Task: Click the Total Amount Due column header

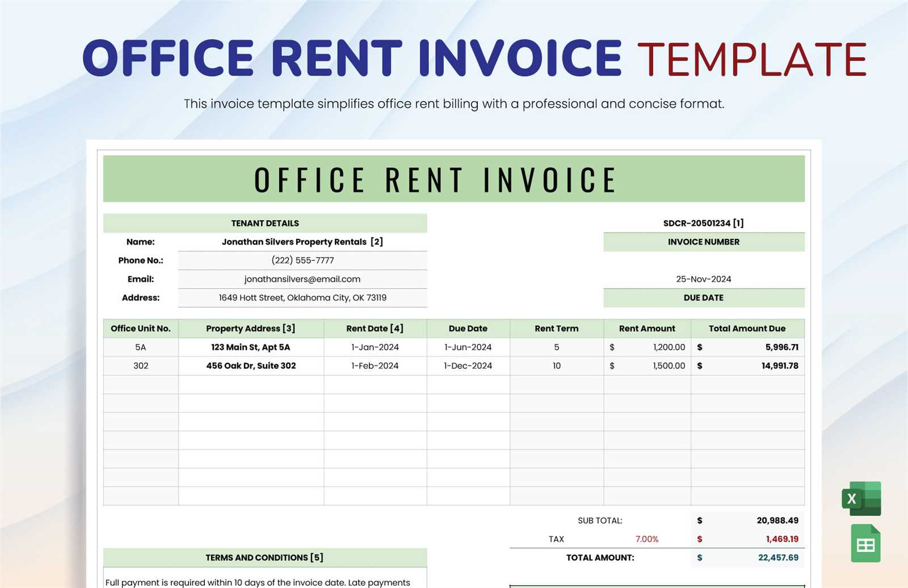Action: coord(747,329)
